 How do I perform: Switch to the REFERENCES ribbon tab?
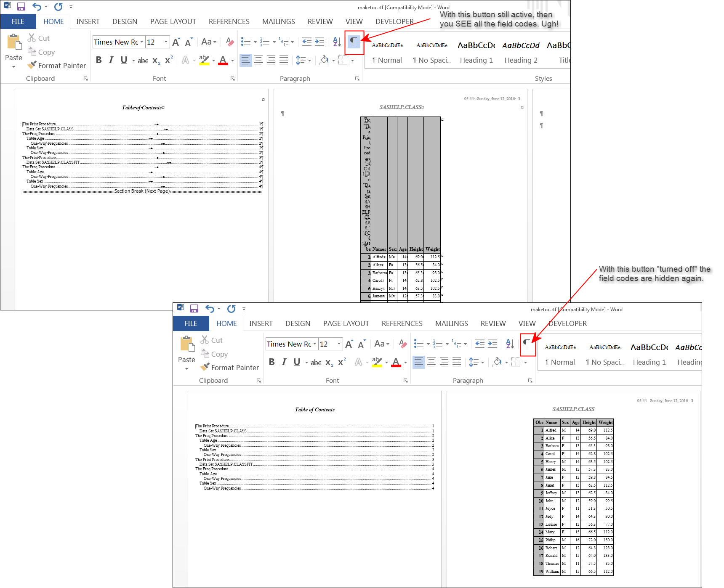pyautogui.click(x=229, y=21)
